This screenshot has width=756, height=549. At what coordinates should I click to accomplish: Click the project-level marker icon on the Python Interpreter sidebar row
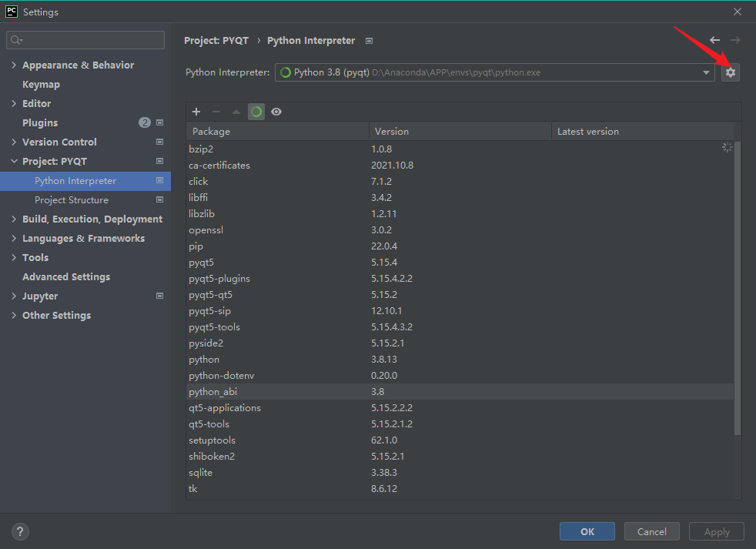(159, 180)
